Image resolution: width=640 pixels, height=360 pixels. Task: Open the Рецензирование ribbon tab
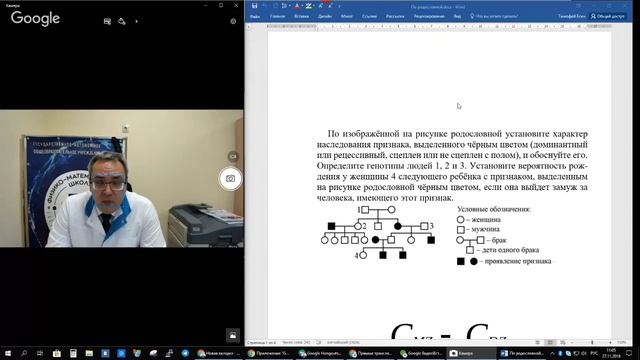tap(429, 16)
